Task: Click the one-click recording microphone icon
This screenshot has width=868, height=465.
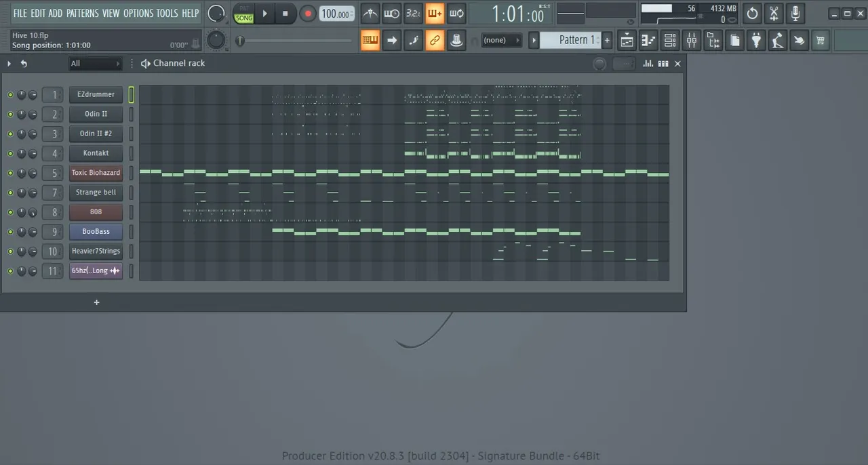Action: coord(795,13)
